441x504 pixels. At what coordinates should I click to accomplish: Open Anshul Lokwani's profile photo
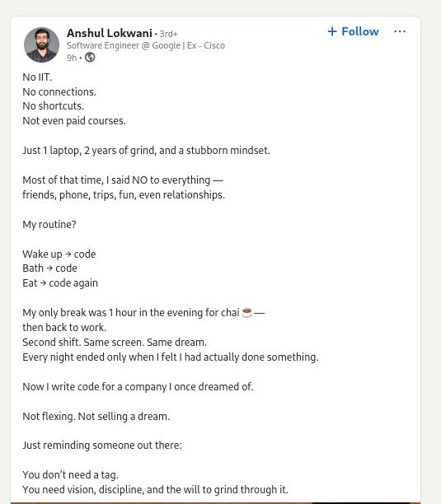tap(41, 45)
